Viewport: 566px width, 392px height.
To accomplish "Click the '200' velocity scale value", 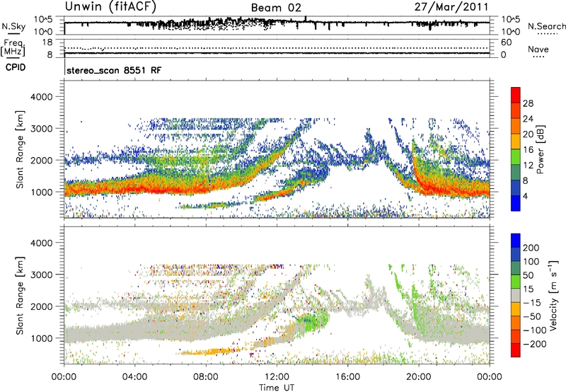I will (531, 248).
